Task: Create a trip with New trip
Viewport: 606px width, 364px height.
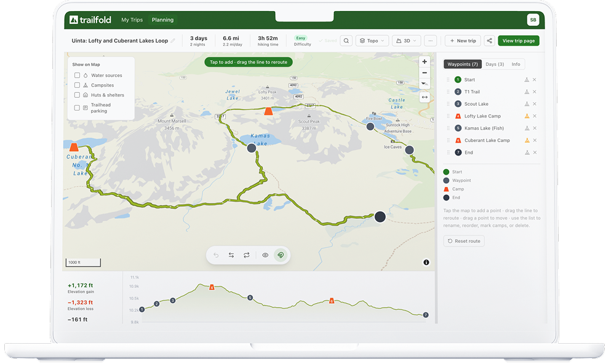Action: (463, 41)
